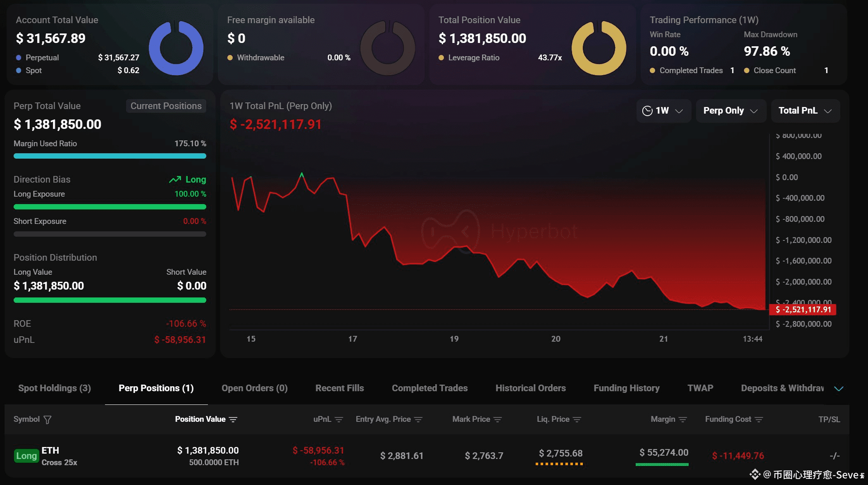Switch to the Spot Holdings (3) tab
The width and height of the screenshot is (868, 485).
pyautogui.click(x=55, y=388)
